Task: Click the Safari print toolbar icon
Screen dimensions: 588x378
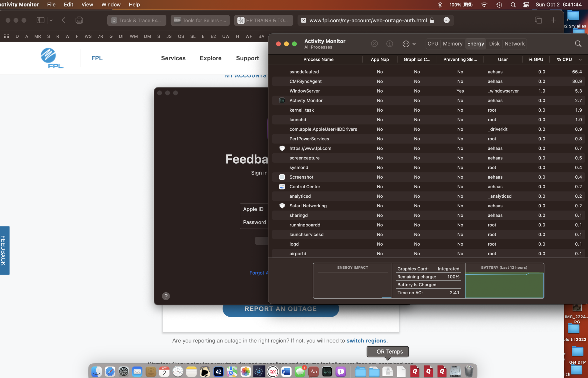Action: click(79, 20)
